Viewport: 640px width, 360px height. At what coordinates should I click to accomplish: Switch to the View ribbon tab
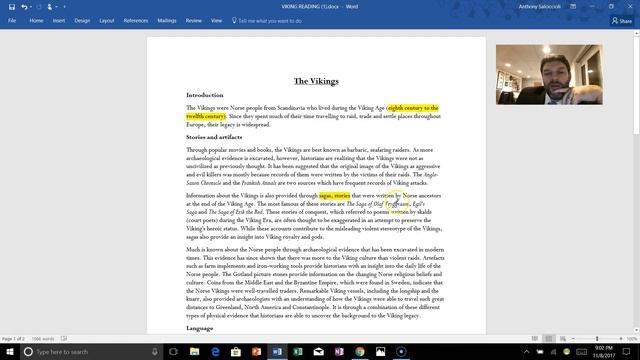pos(216,20)
